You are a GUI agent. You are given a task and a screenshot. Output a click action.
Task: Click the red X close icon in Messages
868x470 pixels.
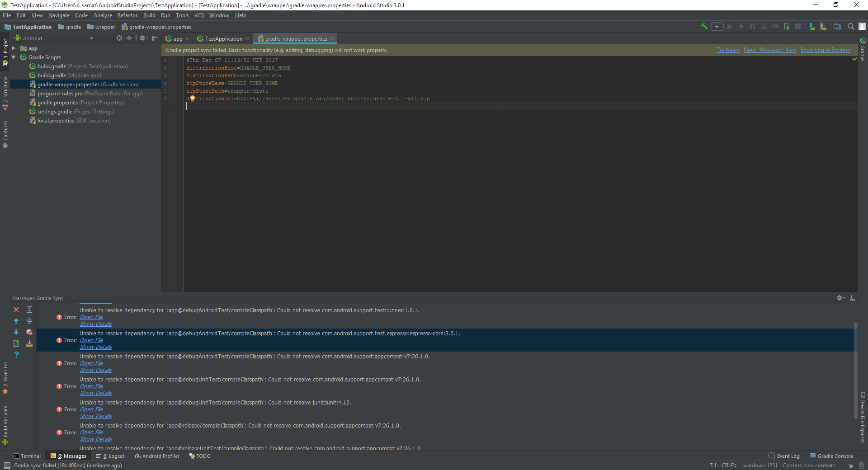[x=16, y=310]
